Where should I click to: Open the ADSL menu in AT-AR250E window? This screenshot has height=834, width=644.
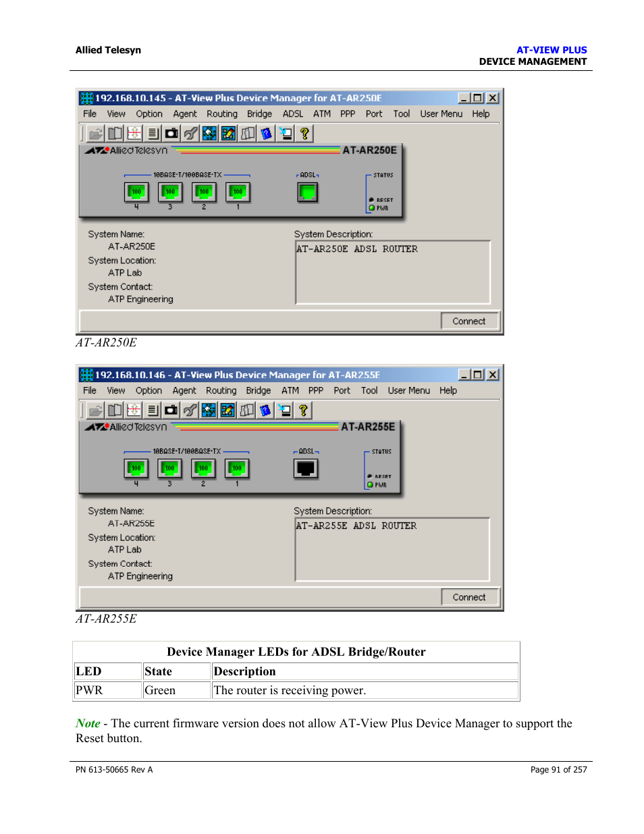tap(293, 114)
